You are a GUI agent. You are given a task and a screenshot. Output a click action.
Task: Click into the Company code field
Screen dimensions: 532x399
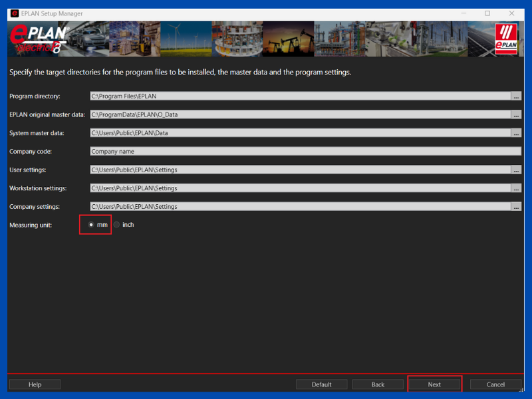point(305,151)
